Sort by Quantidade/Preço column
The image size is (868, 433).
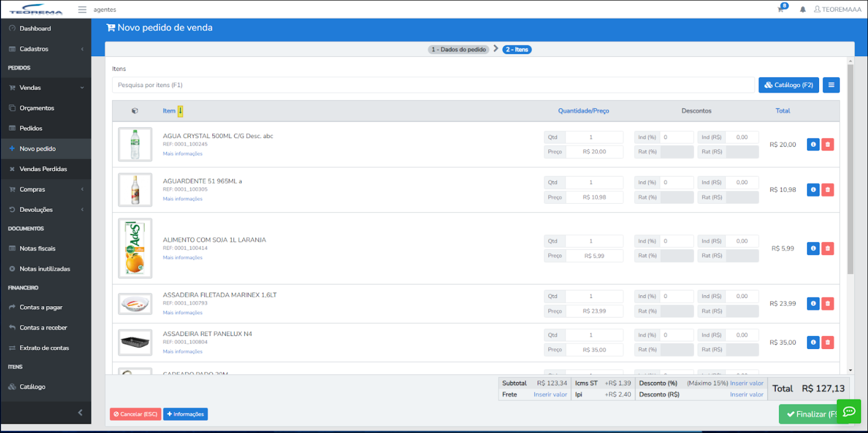click(583, 111)
